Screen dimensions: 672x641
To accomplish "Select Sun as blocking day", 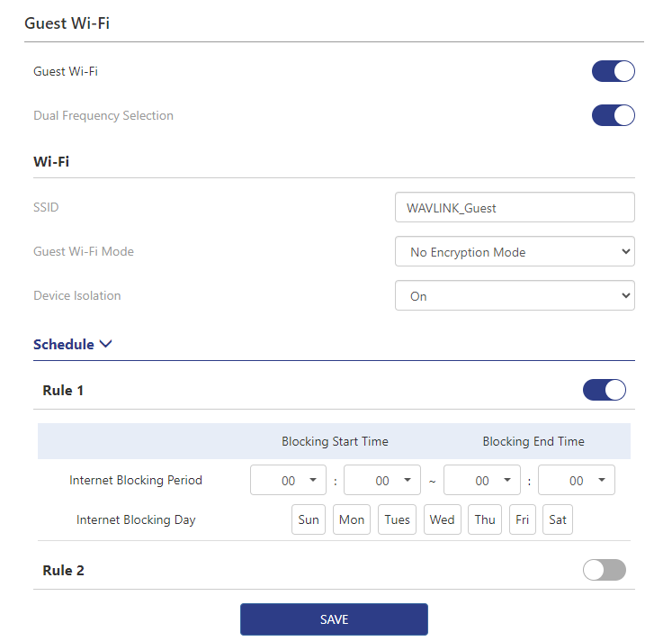I will [309, 520].
